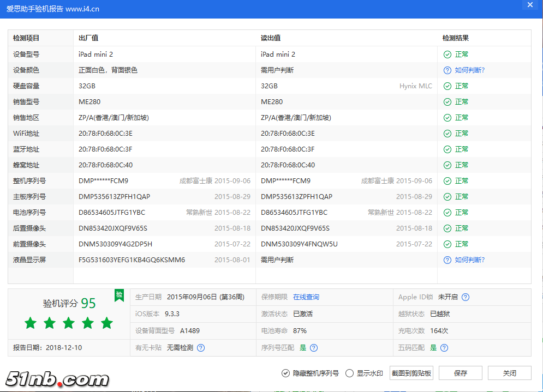The height and width of the screenshot is (392, 543).
Task: Click help icon next to 序列号匹配 result
Action: click(314, 348)
